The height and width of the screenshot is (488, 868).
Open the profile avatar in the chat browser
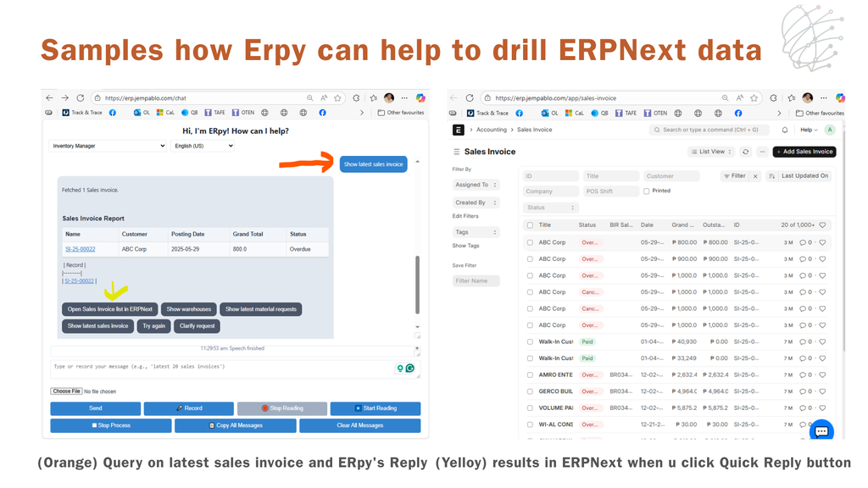pos(389,98)
